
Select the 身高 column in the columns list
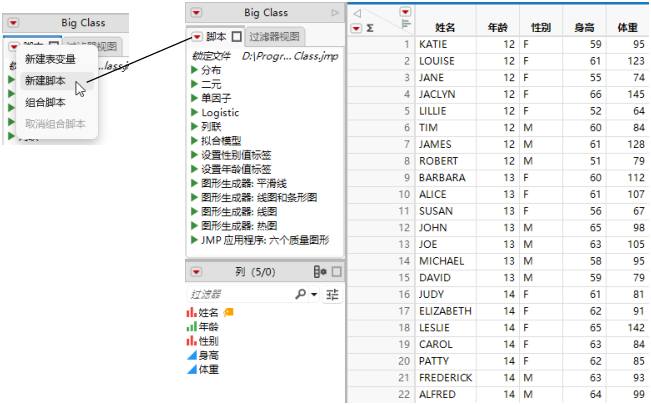[x=208, y=355]
